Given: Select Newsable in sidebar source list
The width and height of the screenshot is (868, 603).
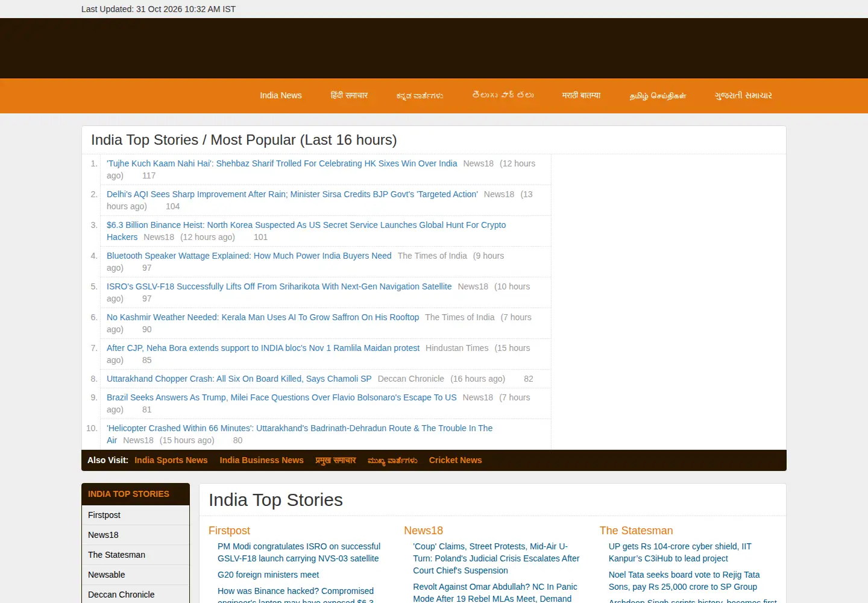Looking at the screenshot, I should (x=136, y=575).
